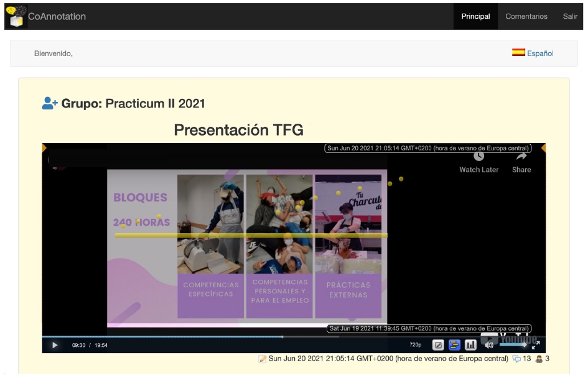Enter fullscreen with the expand icon
The image size is (588, 378).
536,345
